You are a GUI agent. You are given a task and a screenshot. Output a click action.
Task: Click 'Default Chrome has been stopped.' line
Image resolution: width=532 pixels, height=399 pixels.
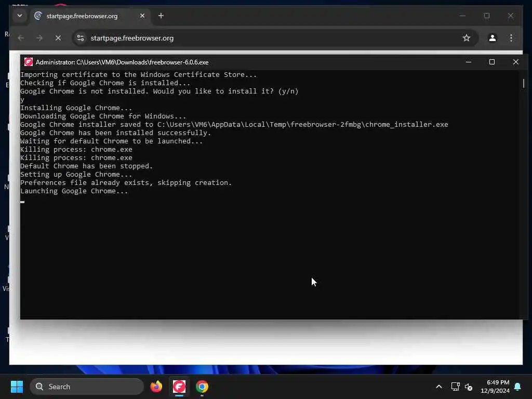click(x=87, y=166)
